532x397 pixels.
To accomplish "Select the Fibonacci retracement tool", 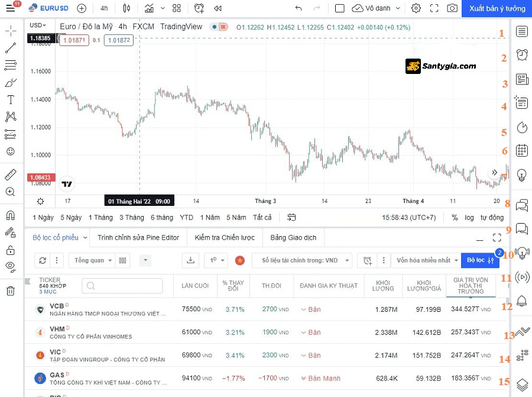I will (x=11, y=65).
